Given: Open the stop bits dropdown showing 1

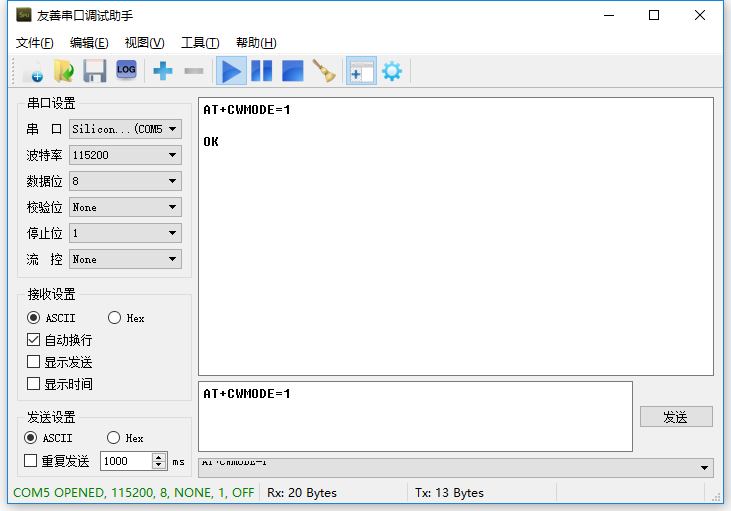Looking at the screenshot, I should point(125,233).
